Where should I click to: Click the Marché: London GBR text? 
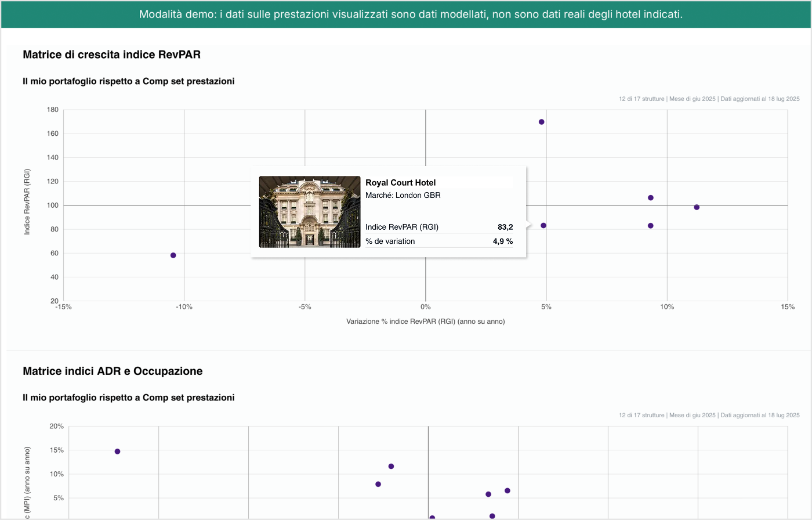pyautogui.click(x=403, y=196)
